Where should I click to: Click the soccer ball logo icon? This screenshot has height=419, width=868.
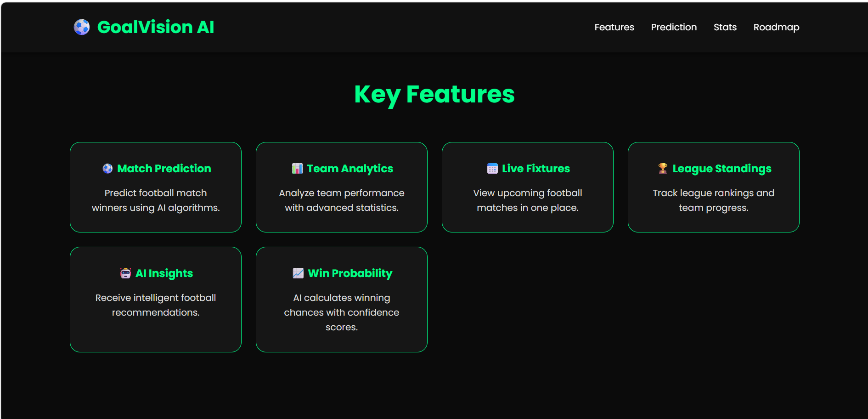pyautogui.click(x=82, y=27)
